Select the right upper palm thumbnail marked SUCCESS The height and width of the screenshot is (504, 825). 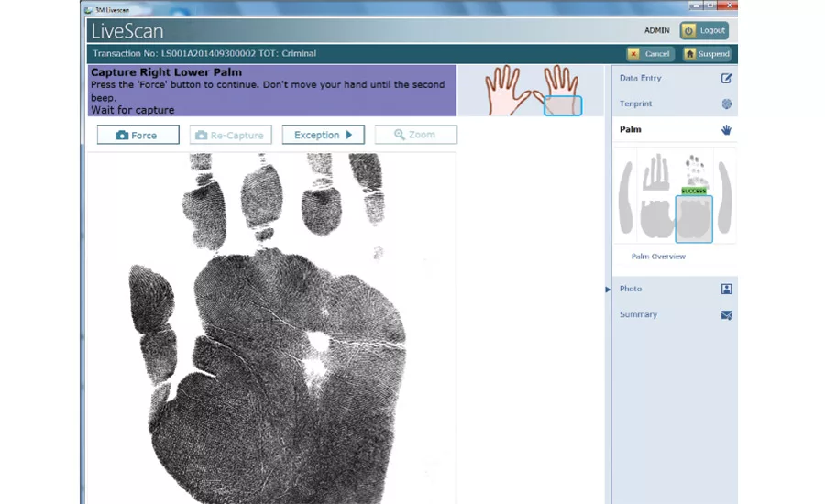point(695,174)
